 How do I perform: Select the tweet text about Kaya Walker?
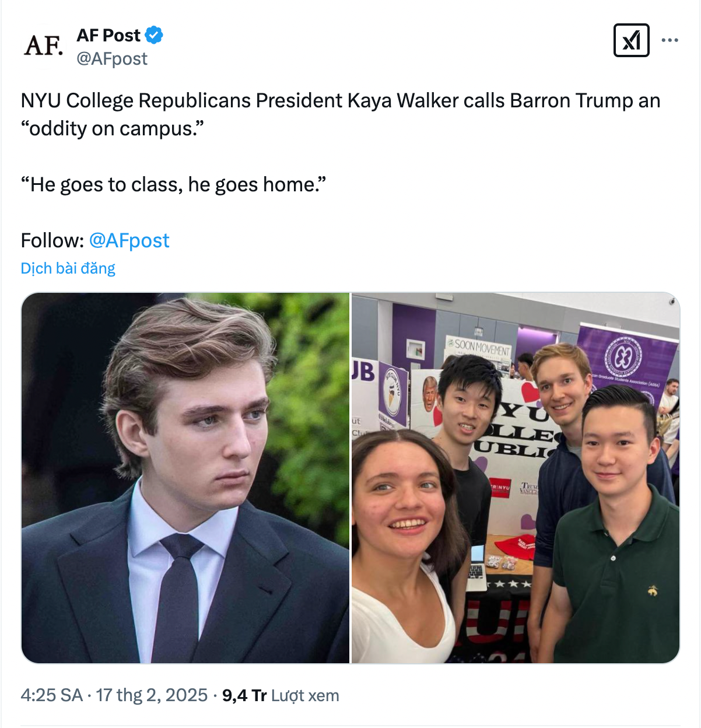(x=339, y=114)
